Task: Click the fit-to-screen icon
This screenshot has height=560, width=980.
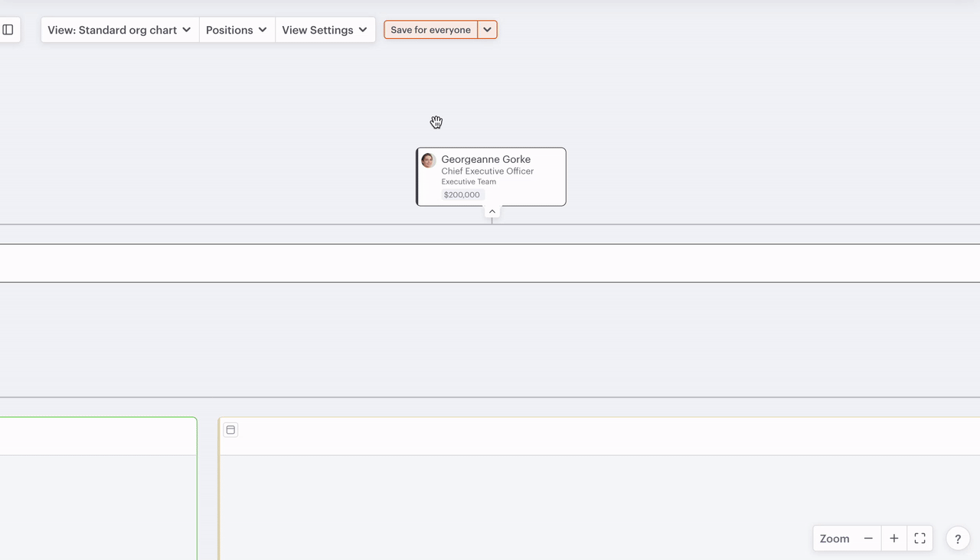Action: tap(920, 539)
